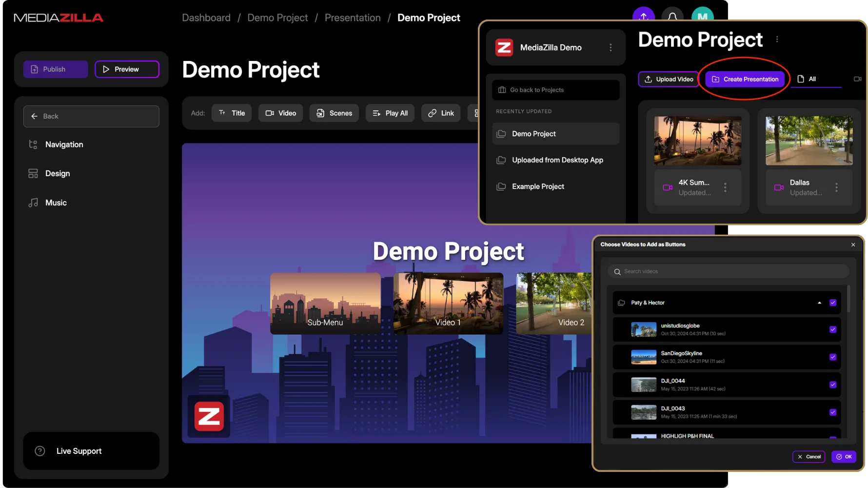Viewport: 868px width, 488px height.
Task: Go back to Projects
Action: pyautogui.click(x=556, y=90)
